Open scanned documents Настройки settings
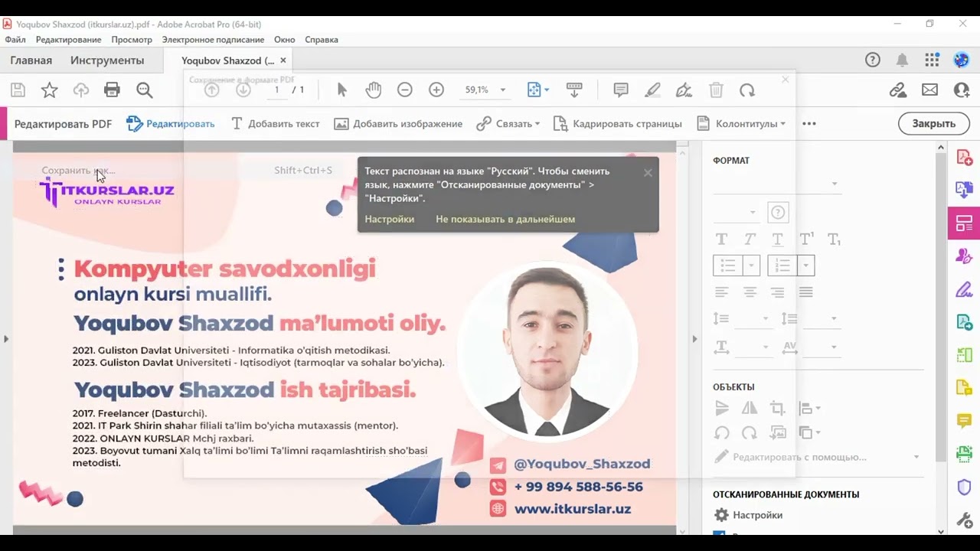The width and height of the screenshot is (980, 551). [748, 515]
